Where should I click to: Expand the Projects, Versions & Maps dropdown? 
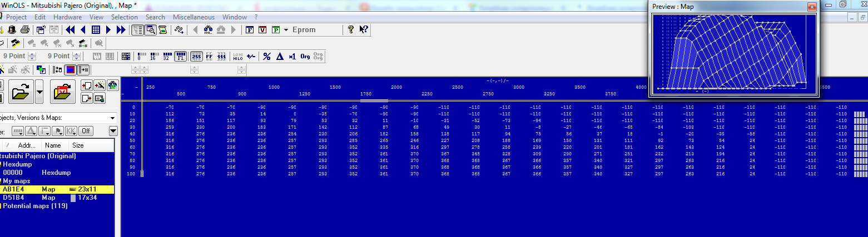click(113, 118)
